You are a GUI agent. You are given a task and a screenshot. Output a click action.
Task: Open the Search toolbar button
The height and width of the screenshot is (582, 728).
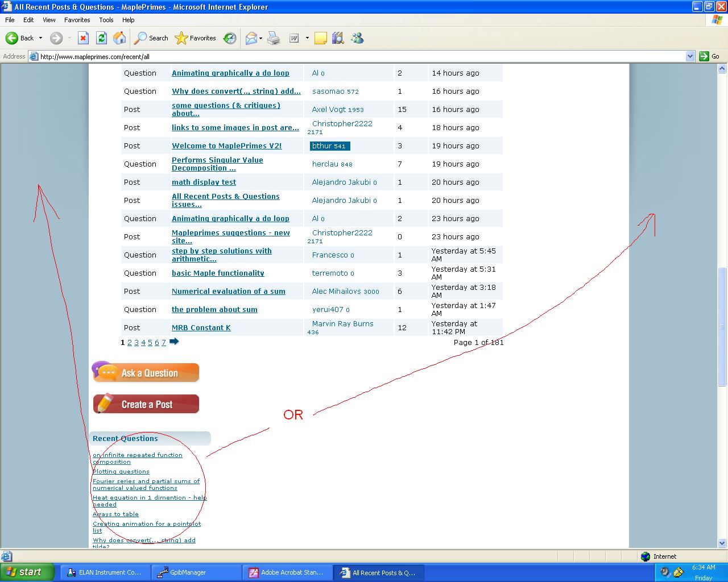pyautogui.click(x=151, y=38)
